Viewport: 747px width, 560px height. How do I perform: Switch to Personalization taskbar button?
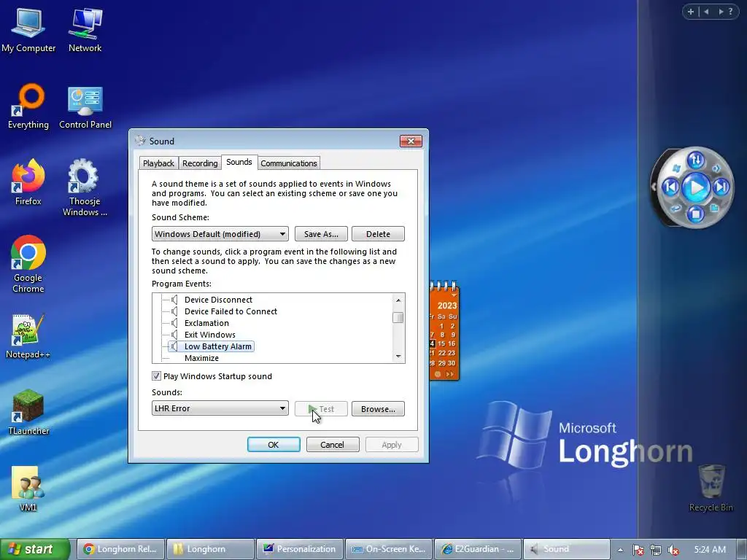[300, 549]
